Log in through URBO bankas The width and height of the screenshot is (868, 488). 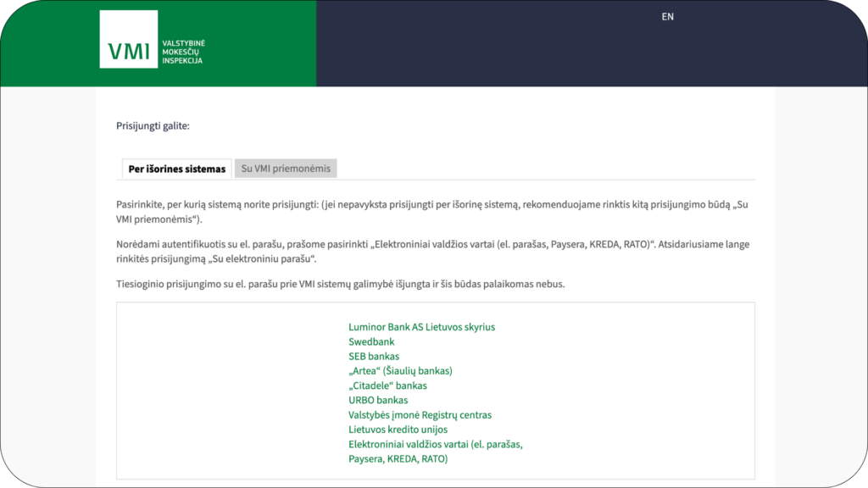coord(378,400)
